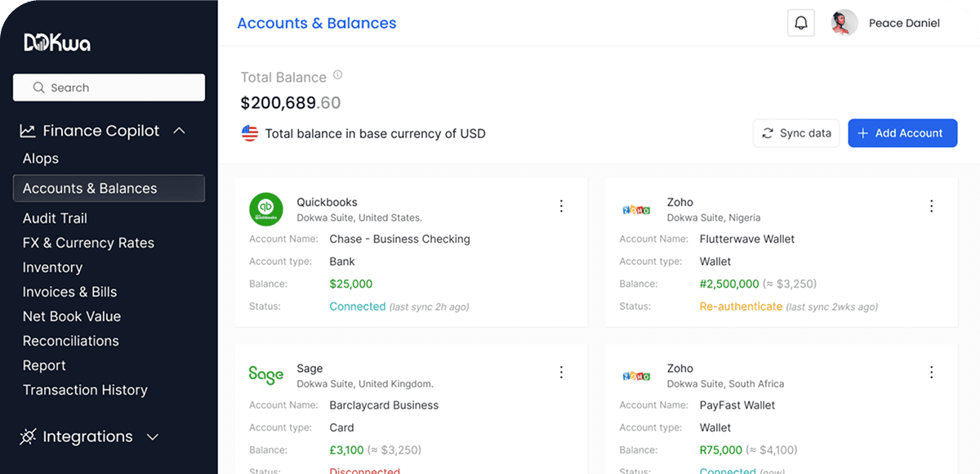Click the Connected status on the Chase card
This screenshot has width=980, height=474.
coord(357,306)
